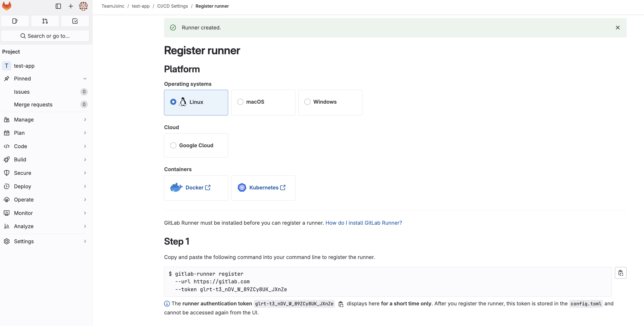
Task: Expand the Settings sidebar section
Action: 24,241
